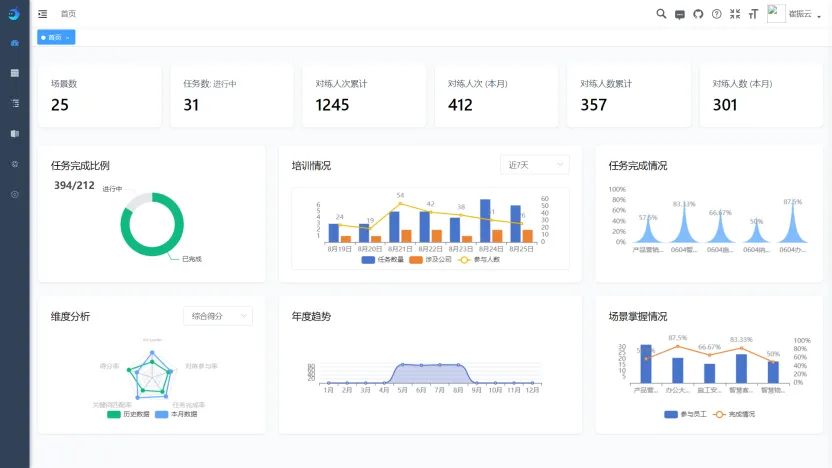Close the 首页 tab with its small x
832x468 pixels.
[67, 38]
